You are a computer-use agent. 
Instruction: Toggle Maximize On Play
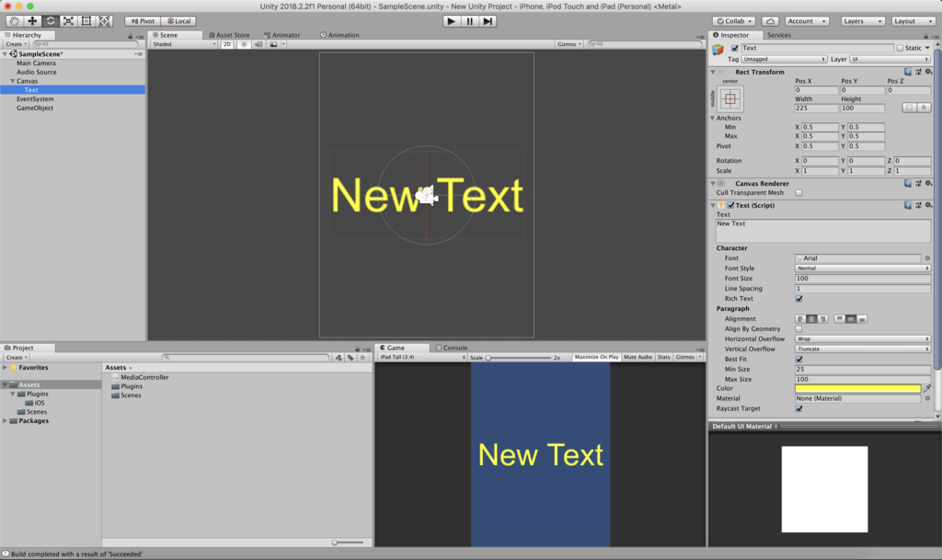pos(596,358)
